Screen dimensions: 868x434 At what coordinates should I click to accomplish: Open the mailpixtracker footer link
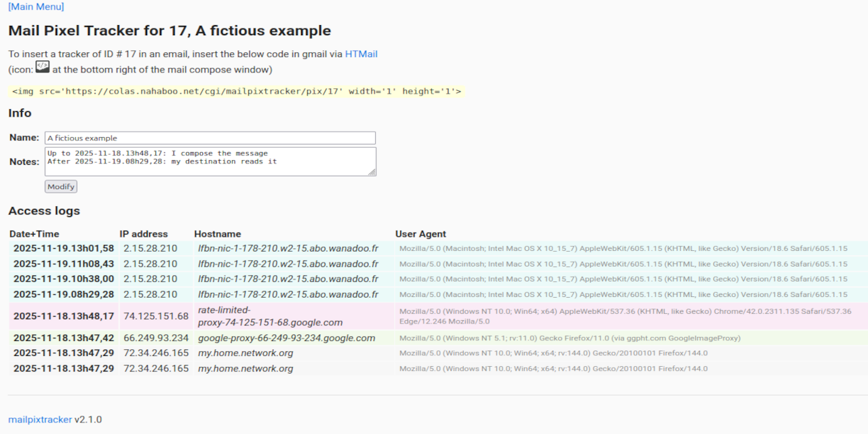[40, 420]
